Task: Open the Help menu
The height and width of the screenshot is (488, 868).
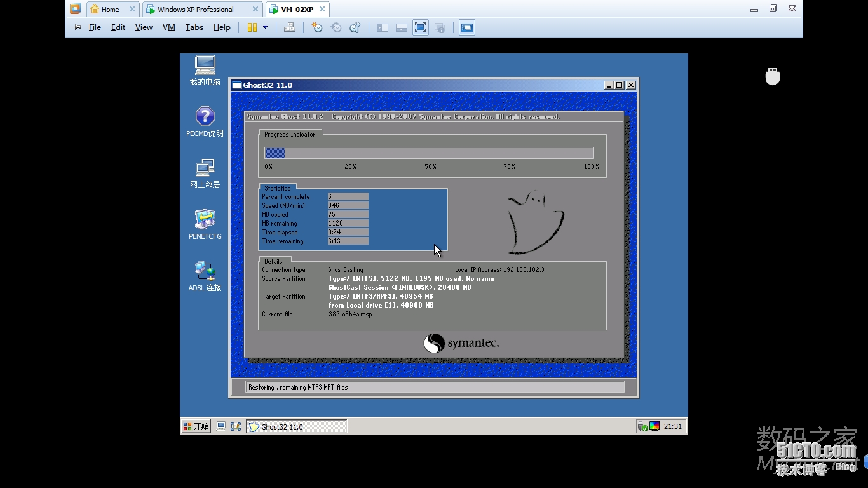Action: [222, 27]
